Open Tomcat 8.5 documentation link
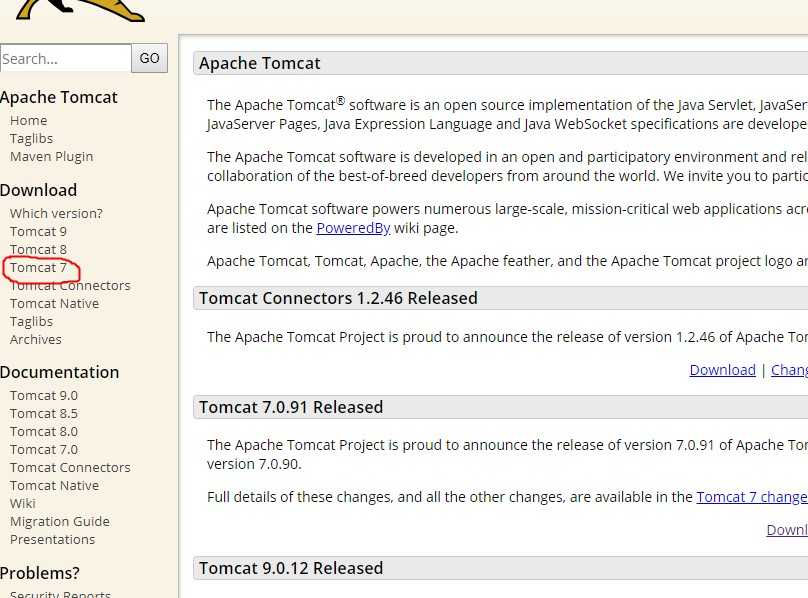The height and width of the screenshot is (598, 808). tap(44, 414)
